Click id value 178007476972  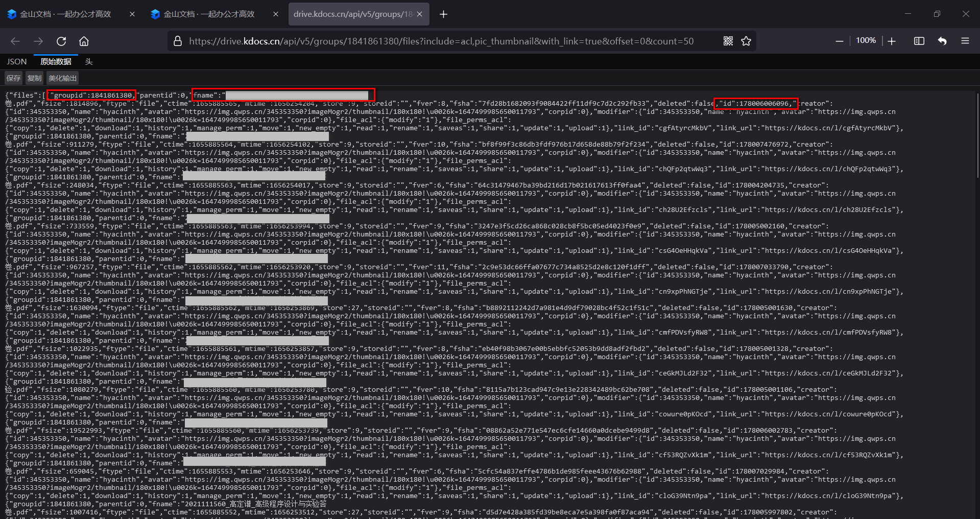coord(764,145)
